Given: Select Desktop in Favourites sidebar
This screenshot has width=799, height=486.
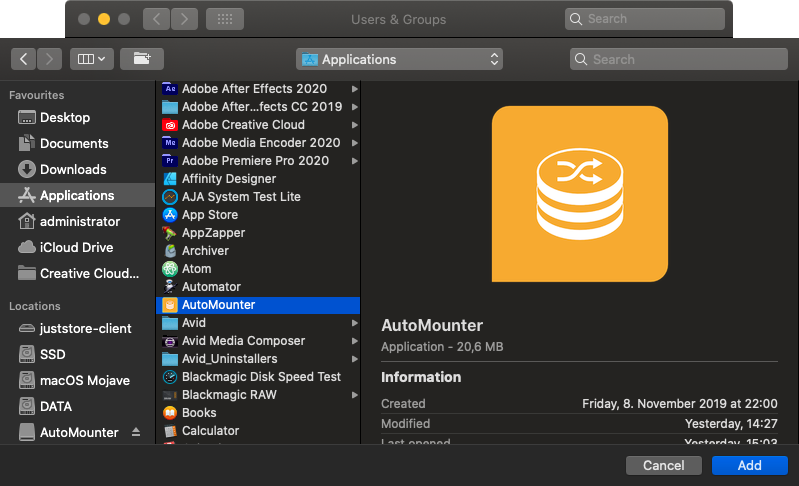Looking at the screenshot, I should 77,118.
